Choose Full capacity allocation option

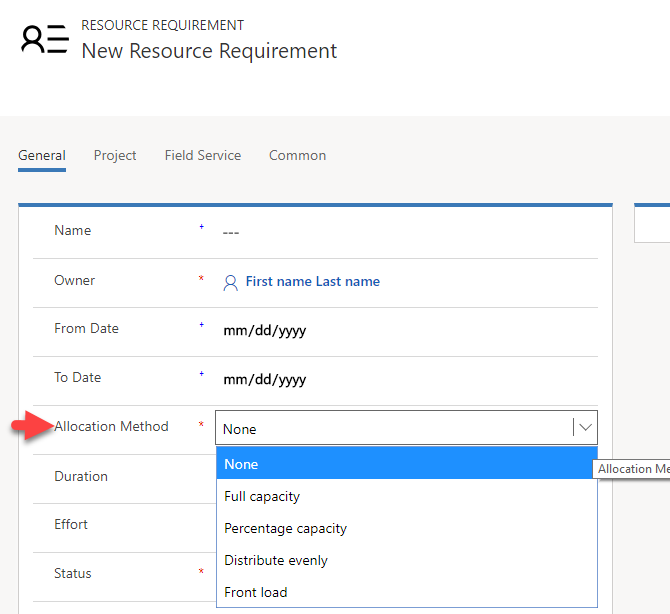click(262, 496)
